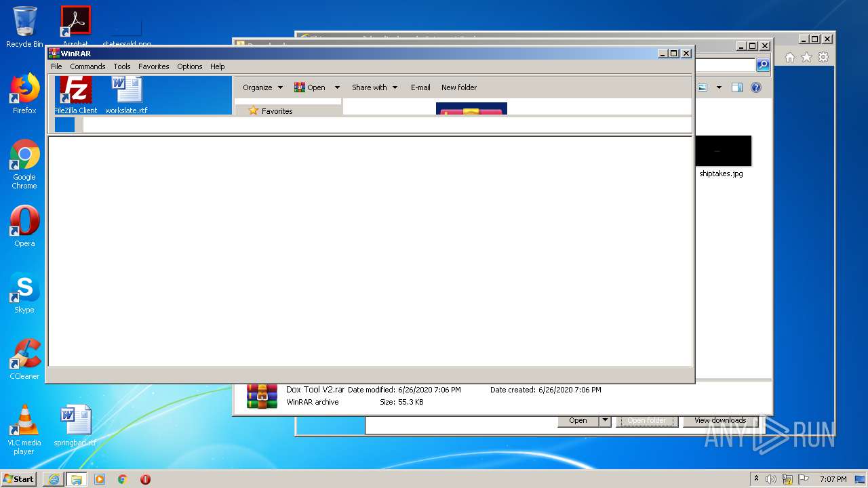Viewport: 868px width, 488px height.
Task: Open the File menu in WinRAR
Action: coord(56,66)
